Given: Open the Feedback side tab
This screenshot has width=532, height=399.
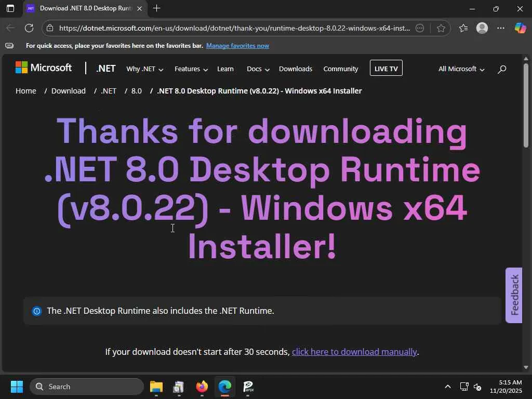Looking at the screenshot, I should pyautogui.click(x=514, y=295).
